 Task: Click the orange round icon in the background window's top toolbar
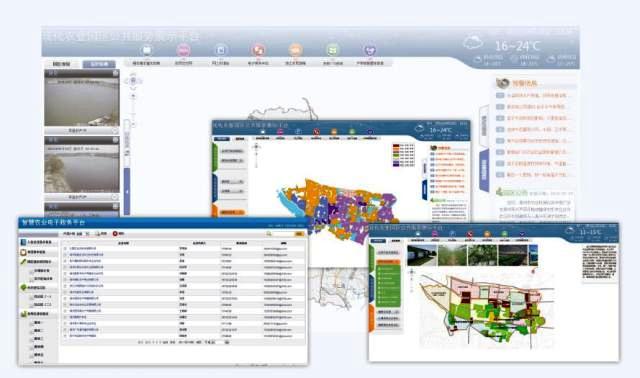(x=296, y=50)
